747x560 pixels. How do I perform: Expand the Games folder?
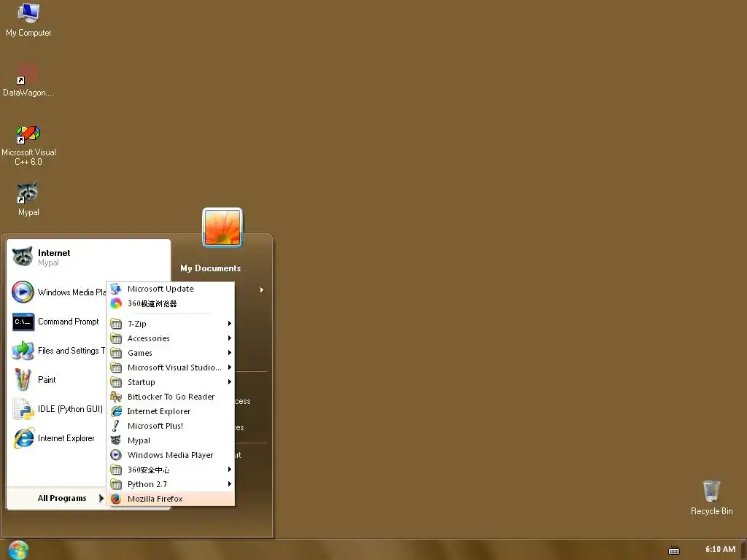click(171, 353)
